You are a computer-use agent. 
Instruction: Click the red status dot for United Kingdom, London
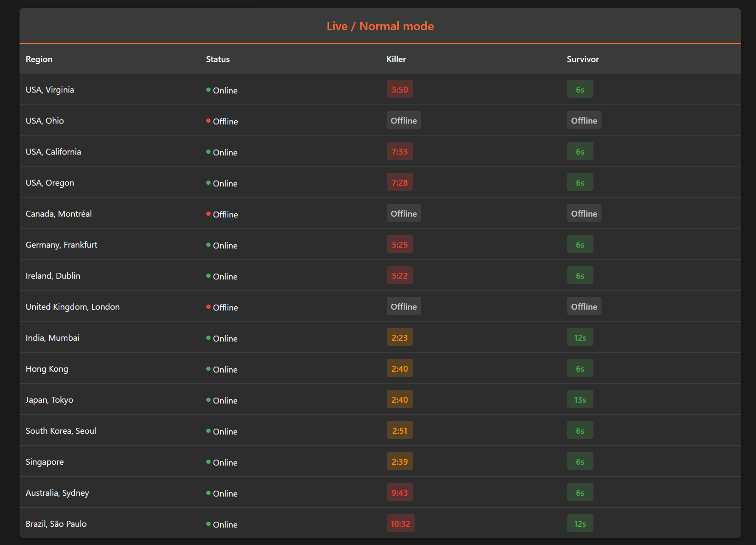click(x=208, y=307)
